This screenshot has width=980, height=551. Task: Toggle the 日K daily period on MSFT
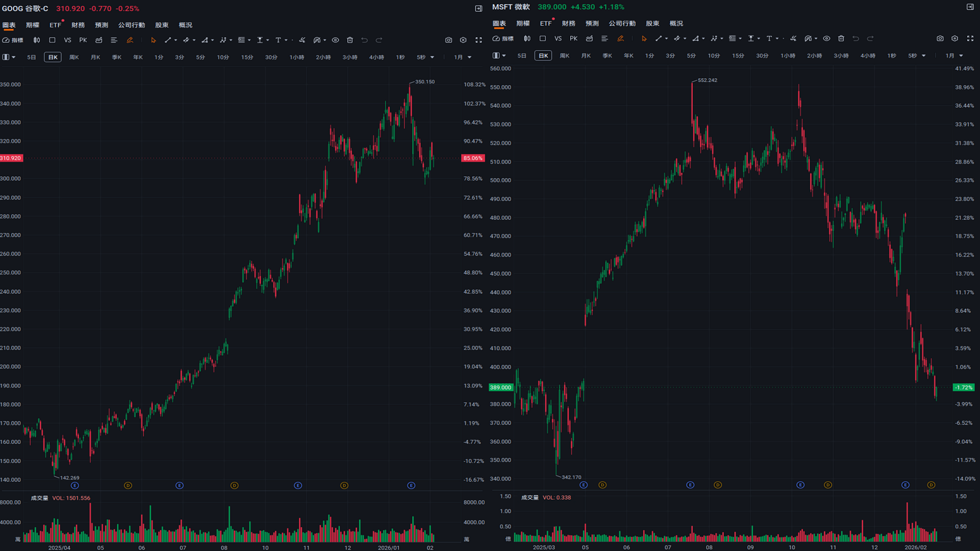point(543,56)
